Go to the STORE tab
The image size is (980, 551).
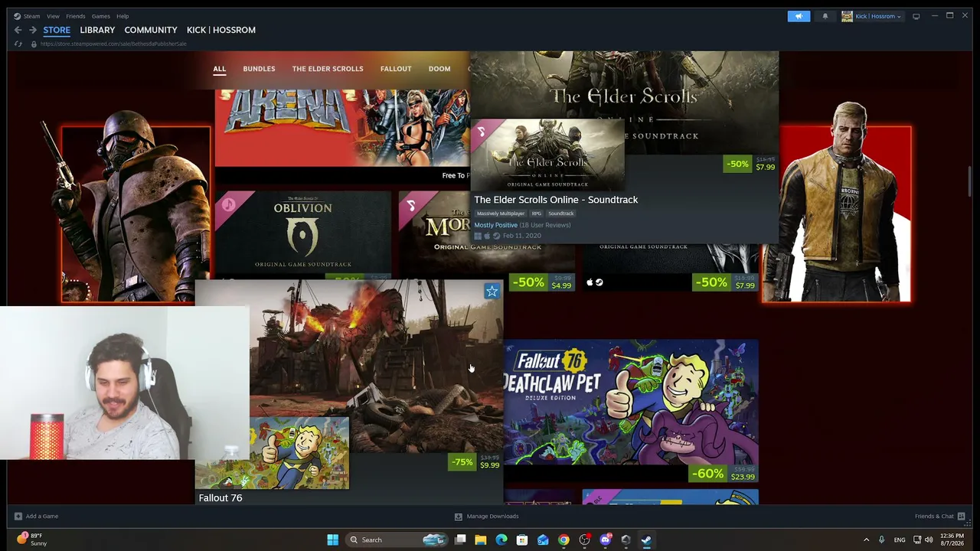click(x=57, y=30)
